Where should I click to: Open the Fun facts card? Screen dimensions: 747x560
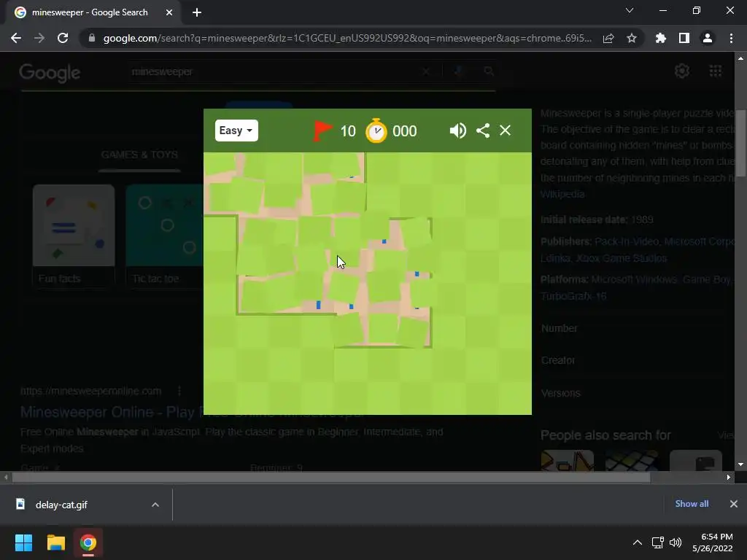click(x=74, y=236)
